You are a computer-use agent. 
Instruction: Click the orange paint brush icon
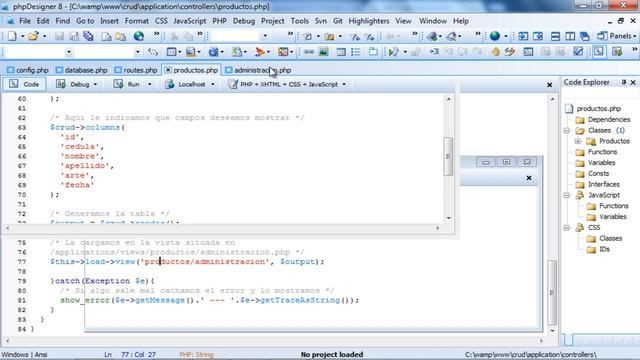pos(260,52)
